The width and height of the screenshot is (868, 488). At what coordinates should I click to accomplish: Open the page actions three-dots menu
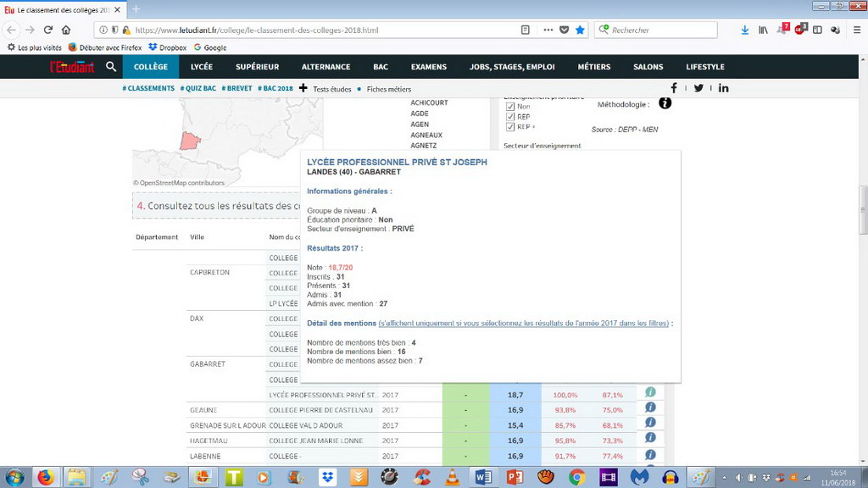548,30
